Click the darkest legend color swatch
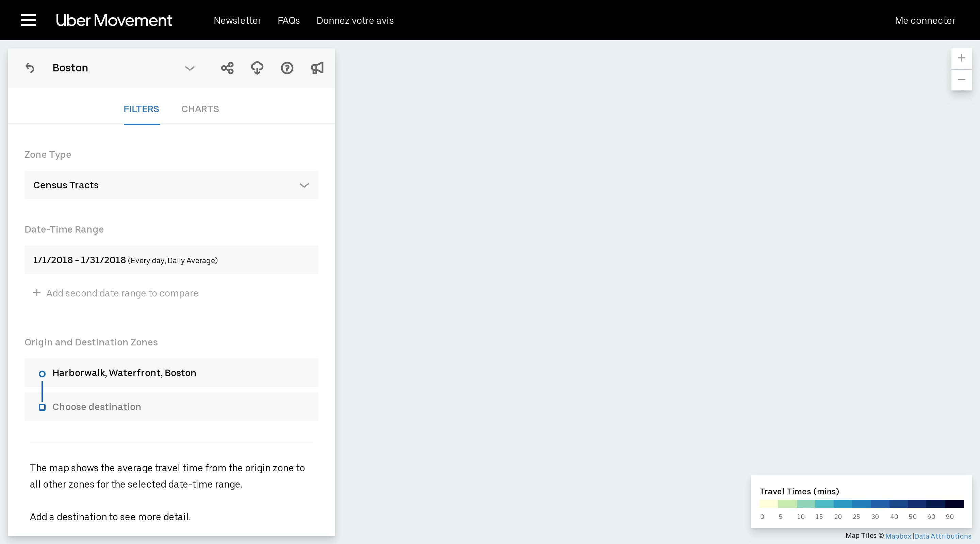980x544 pixels. point(954,504)
